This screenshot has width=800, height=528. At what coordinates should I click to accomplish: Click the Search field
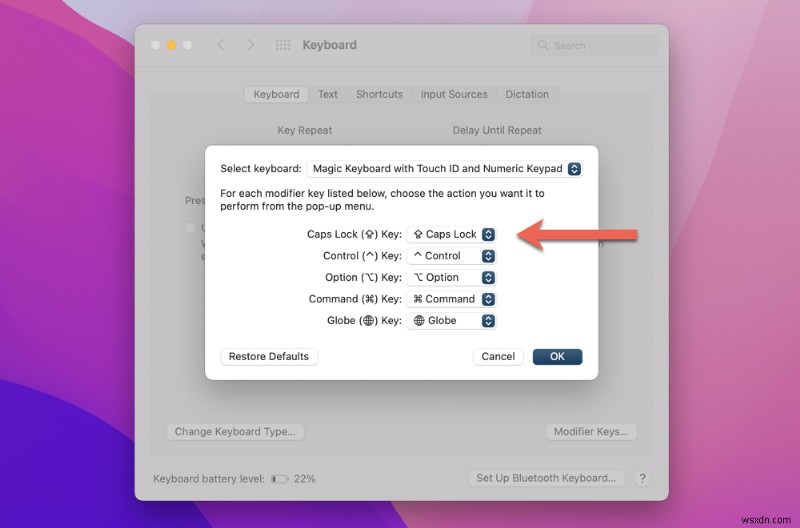[594, 45]
